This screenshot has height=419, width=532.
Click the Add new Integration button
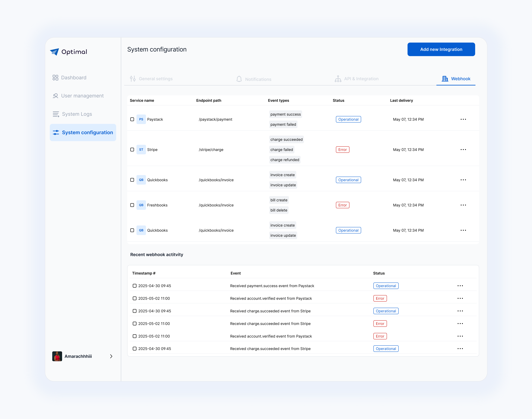click(441, 49)
